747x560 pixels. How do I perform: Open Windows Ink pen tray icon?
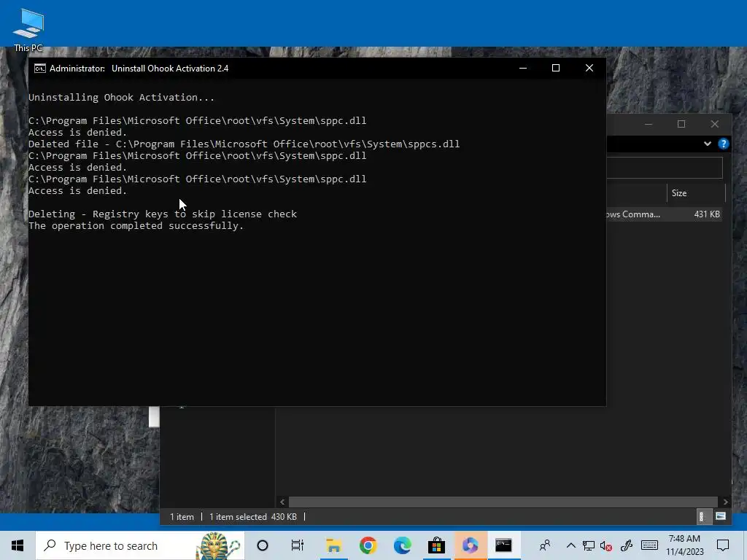[627, 545]
